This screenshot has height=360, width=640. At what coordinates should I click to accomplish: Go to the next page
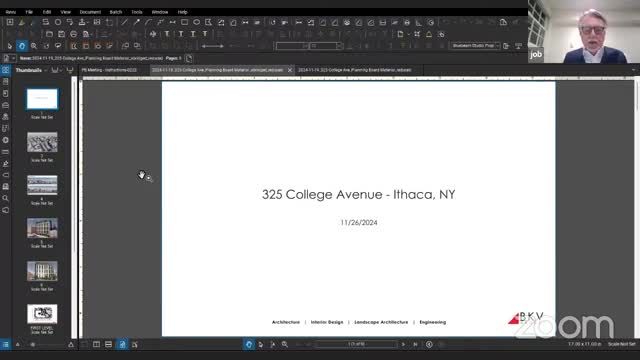coord(403,344)
